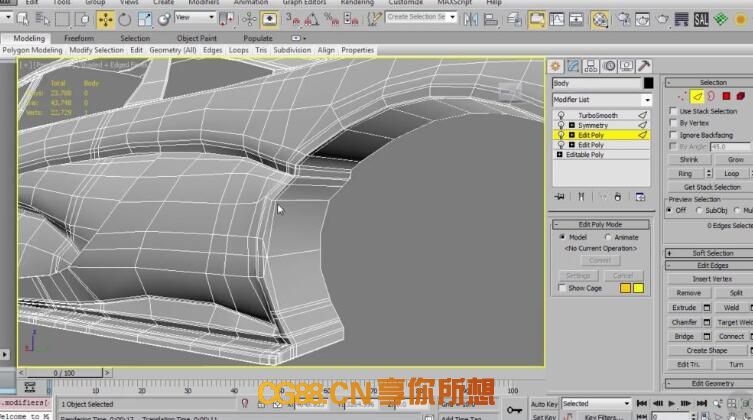Open the Create command panel tab
The height and width of the screenshot is (420, 753).
point(556,66)
